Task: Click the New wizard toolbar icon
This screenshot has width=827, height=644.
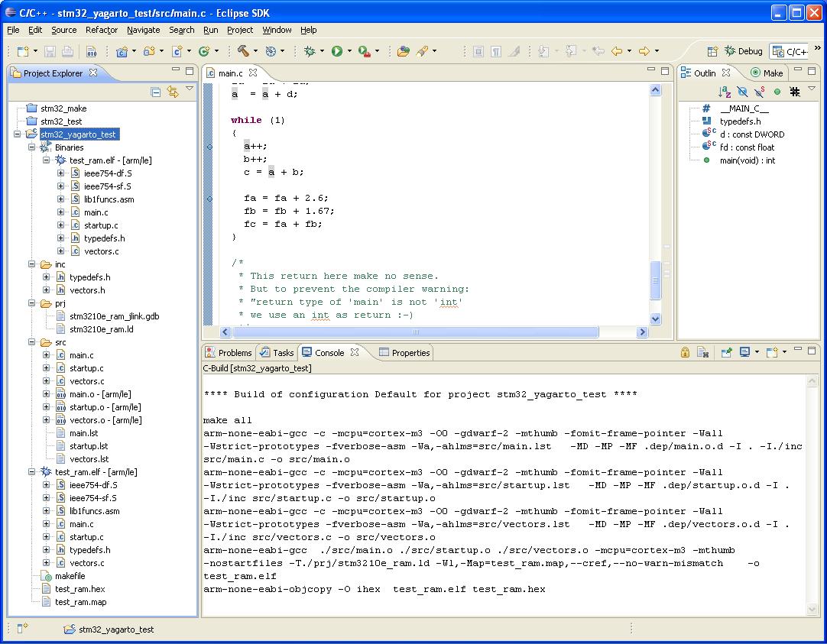Action: pyautogui.click(x=23, y=51)
